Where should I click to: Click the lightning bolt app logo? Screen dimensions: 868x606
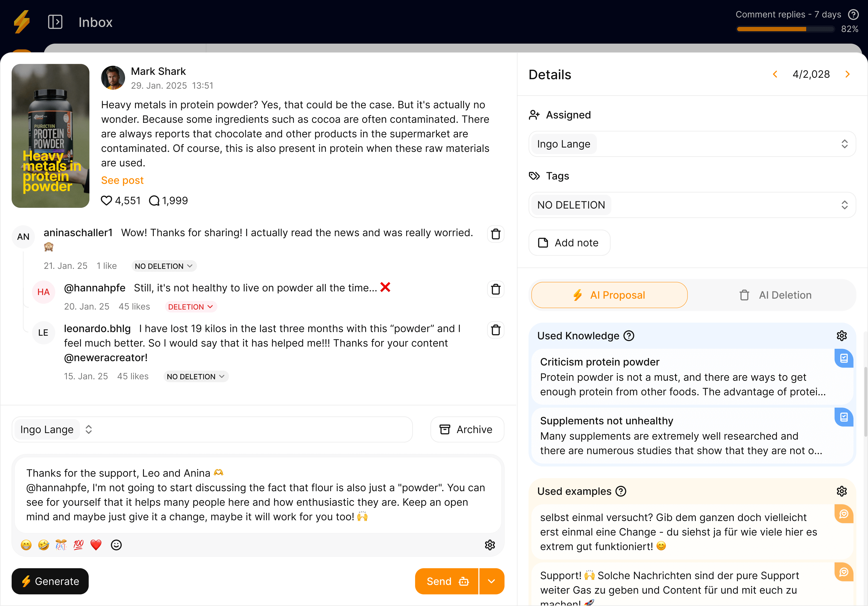tap(22, 22)
